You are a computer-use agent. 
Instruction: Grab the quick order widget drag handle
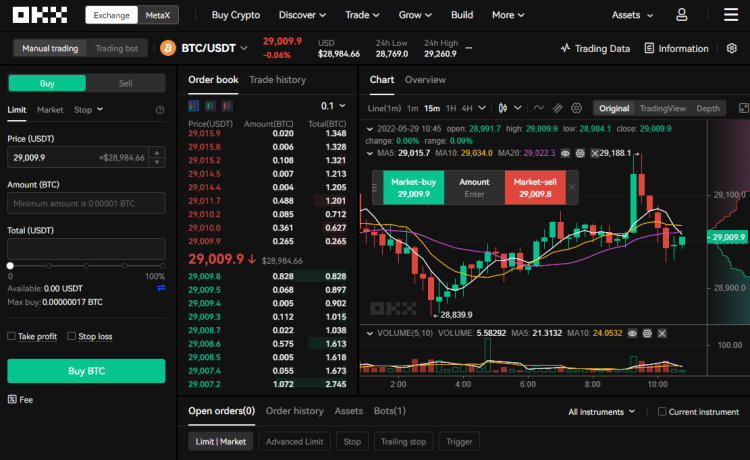coord(375,187)
